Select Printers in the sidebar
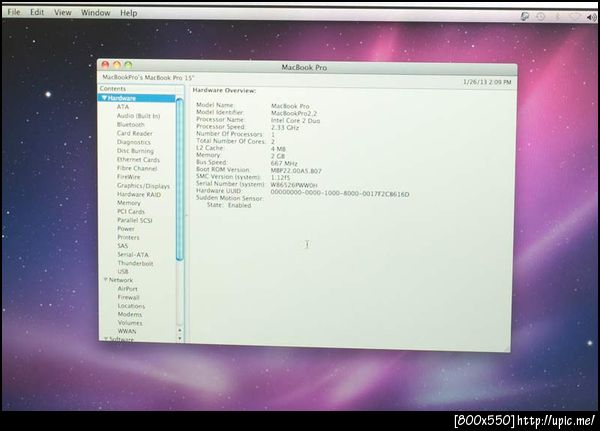This screenshot has width=600, height=431. pos(128,237)
